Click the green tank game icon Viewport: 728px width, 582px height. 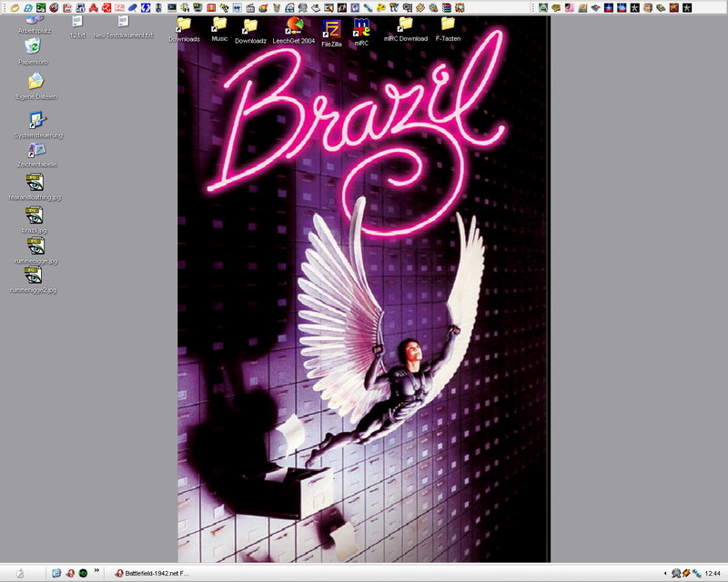point(662,7)
